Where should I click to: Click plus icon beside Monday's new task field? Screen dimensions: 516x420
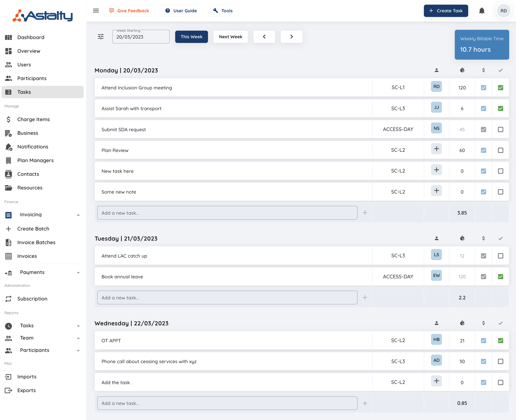coord(365,213)
